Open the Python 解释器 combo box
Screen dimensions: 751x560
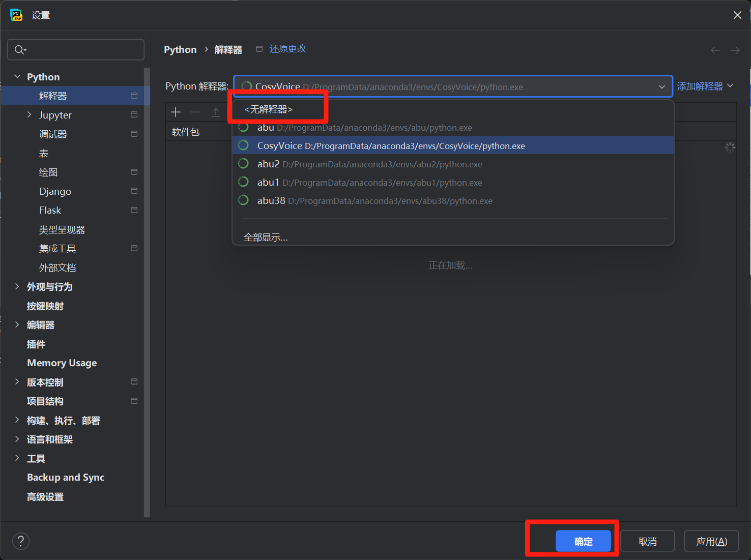point(453,86)
